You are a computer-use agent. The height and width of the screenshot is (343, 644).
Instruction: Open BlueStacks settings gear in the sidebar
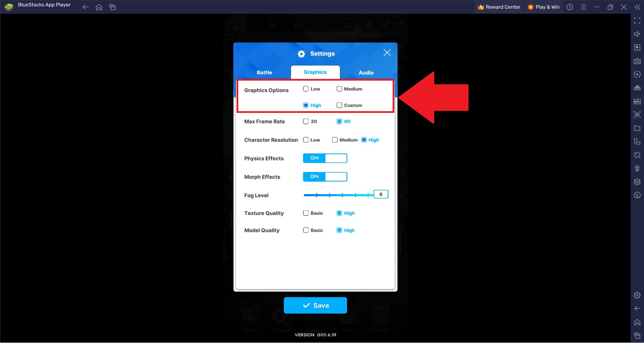[x=637, y=295]
